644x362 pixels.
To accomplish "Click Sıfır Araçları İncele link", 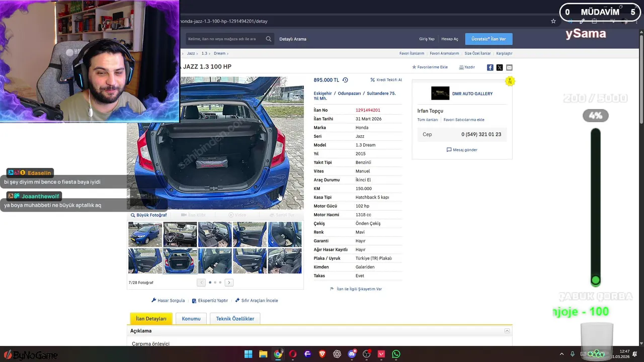I will [x=256, y=301].
